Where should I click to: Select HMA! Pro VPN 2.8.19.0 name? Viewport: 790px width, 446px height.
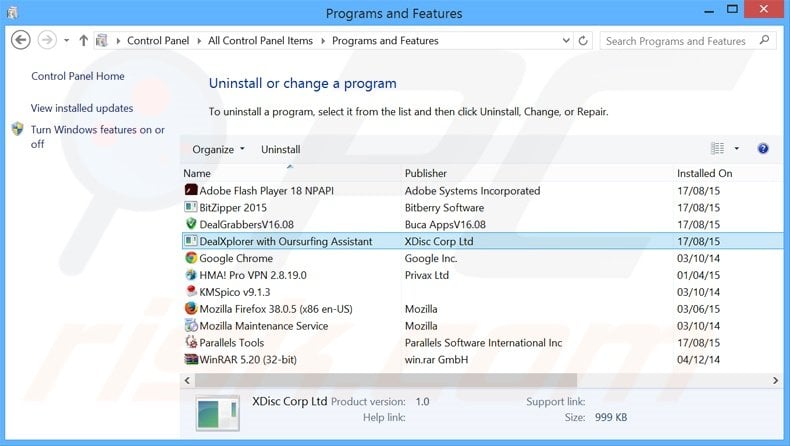253,275
